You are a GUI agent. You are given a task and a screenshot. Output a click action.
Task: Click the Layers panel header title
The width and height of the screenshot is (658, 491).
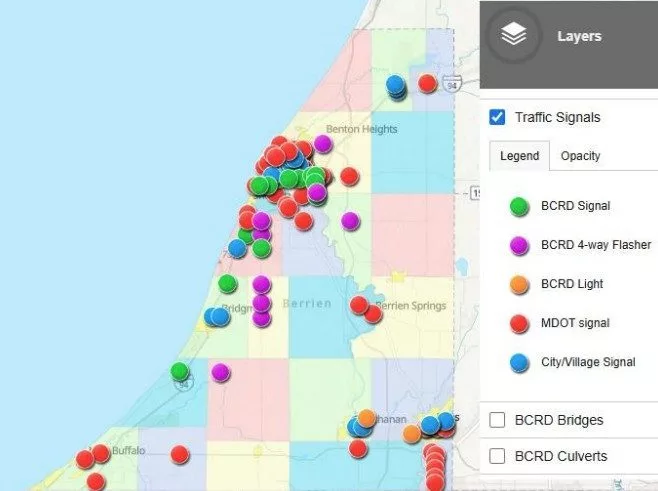point(579,36)
